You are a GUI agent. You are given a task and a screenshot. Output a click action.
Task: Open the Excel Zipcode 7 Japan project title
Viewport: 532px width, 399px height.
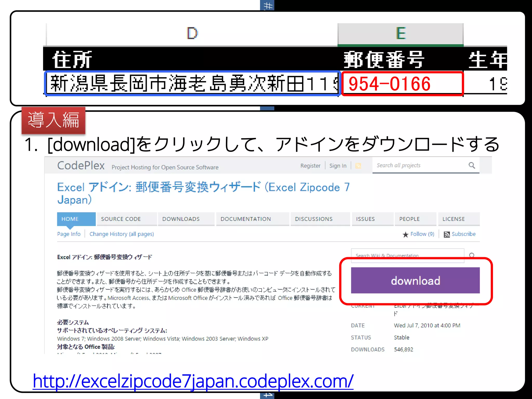coord(203,193)
